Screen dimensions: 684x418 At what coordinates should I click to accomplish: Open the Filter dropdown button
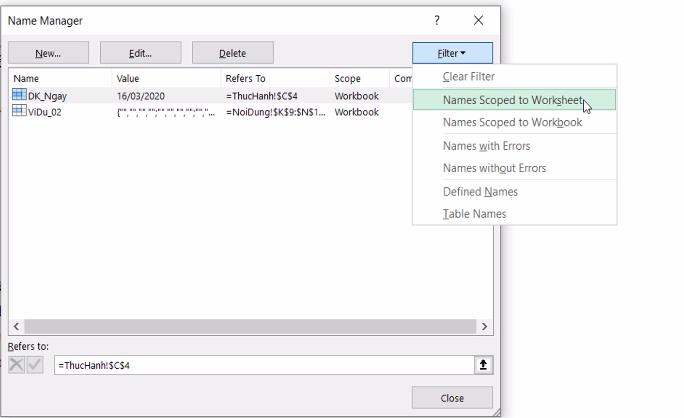452,53
